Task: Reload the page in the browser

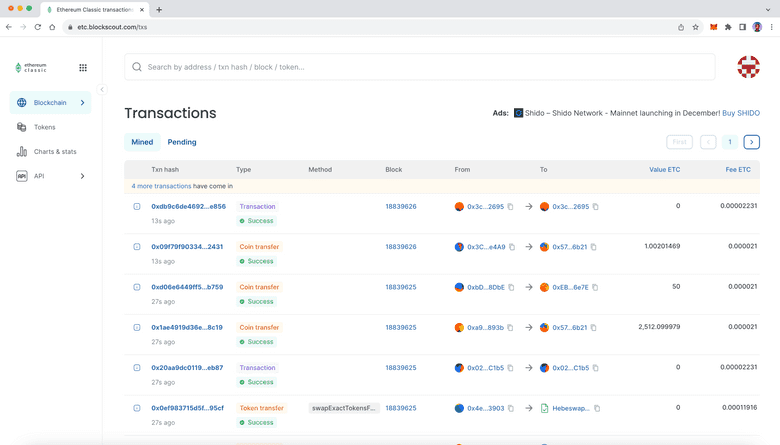Action: point(38,27)
